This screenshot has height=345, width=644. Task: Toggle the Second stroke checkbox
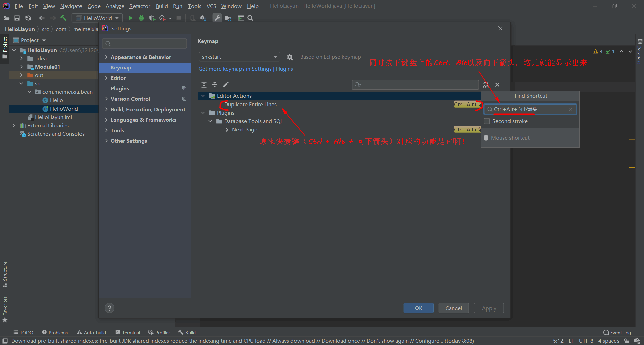click(x=487, y=121)
